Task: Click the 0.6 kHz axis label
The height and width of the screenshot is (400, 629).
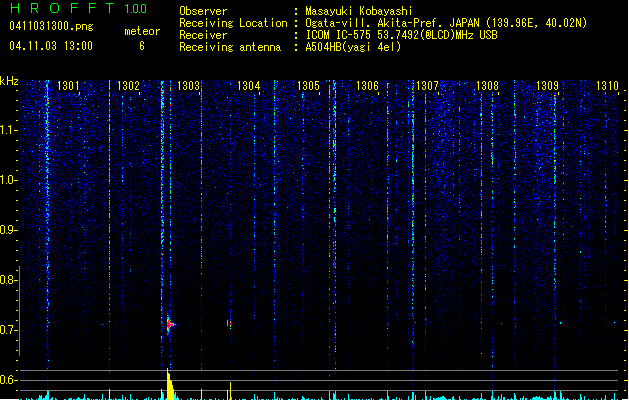Action: coord(8,380)
